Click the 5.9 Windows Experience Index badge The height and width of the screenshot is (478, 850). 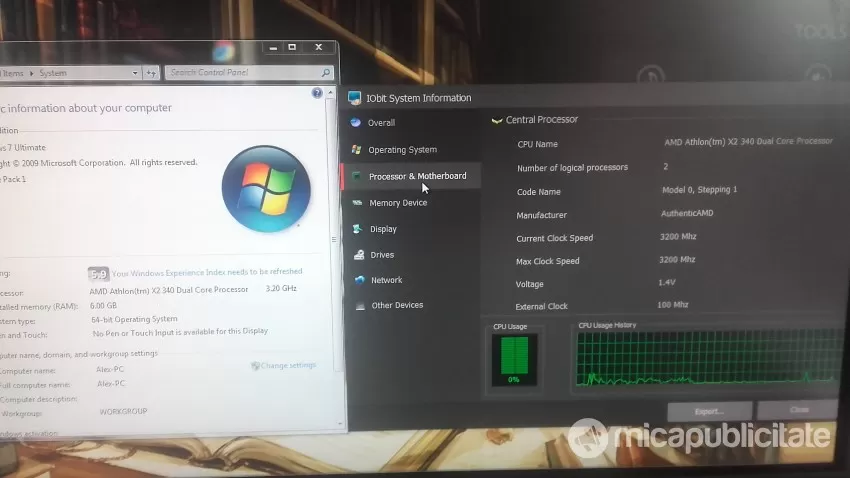(x=98, y=274)
